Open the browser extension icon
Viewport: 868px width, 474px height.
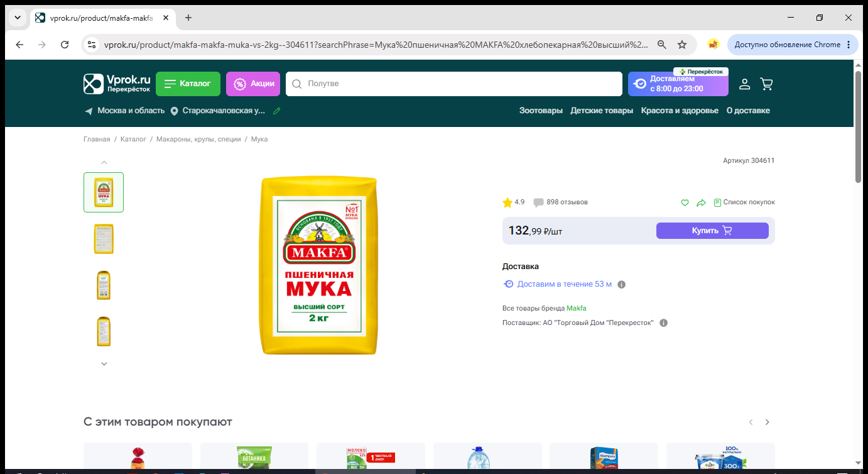point(713,45)
